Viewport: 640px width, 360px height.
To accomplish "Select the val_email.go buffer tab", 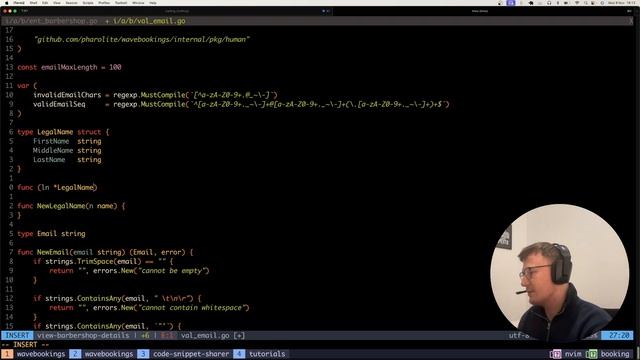I will point(149,21).
